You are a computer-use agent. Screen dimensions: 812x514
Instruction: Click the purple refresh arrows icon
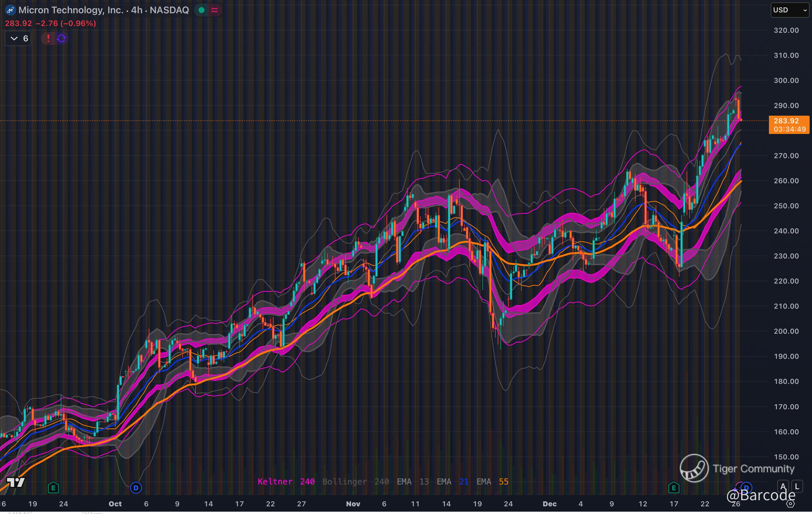pyautogui.click(x=61, y=38)
